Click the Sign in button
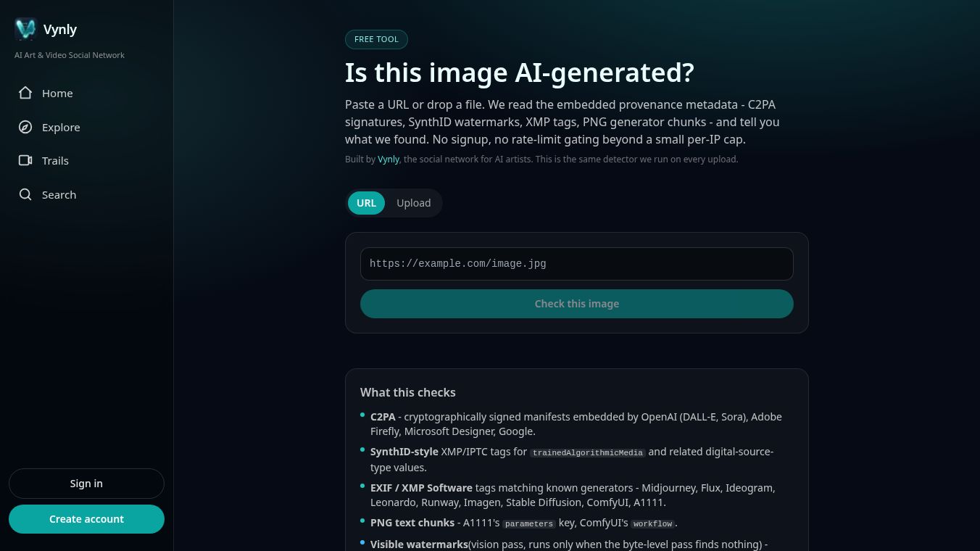This screenshot has width=980, height=551. tap(86, 484)
